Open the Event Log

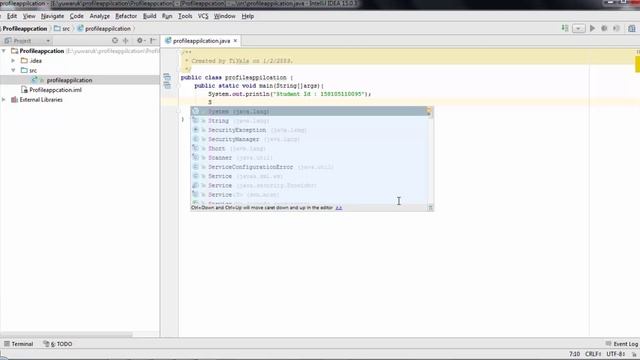pos(622,344)
